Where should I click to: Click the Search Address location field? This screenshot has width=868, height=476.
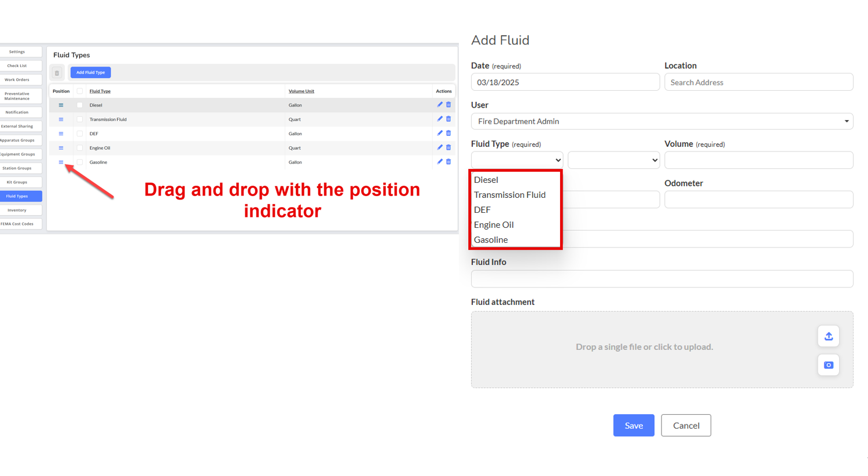(758, 82)
